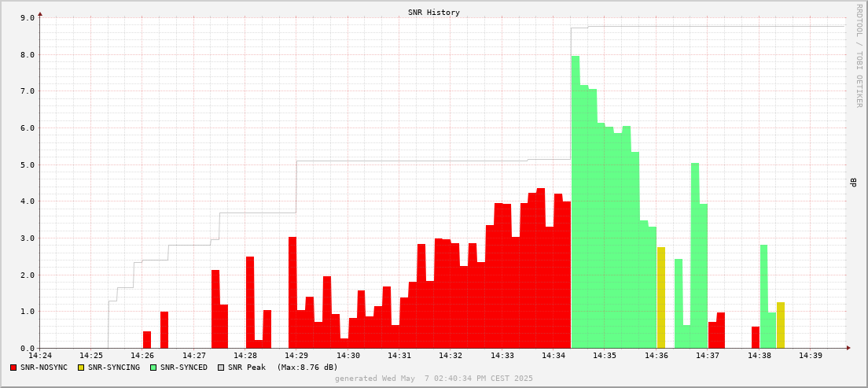Click the 14:39 time axis label

810,355
